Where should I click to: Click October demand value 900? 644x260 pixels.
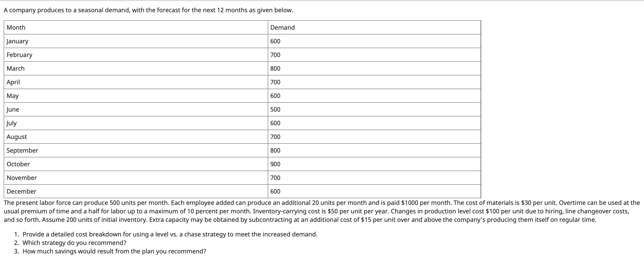(x=275, y=164)
